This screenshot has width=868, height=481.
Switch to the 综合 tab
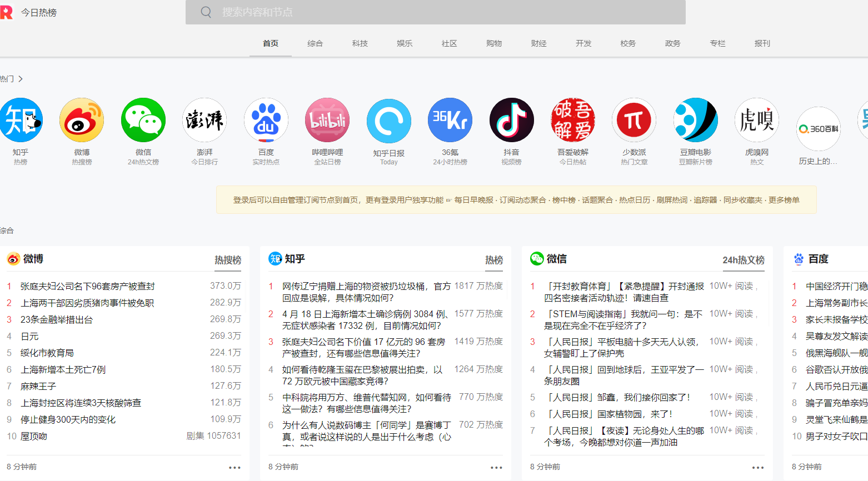coord(315,43)
